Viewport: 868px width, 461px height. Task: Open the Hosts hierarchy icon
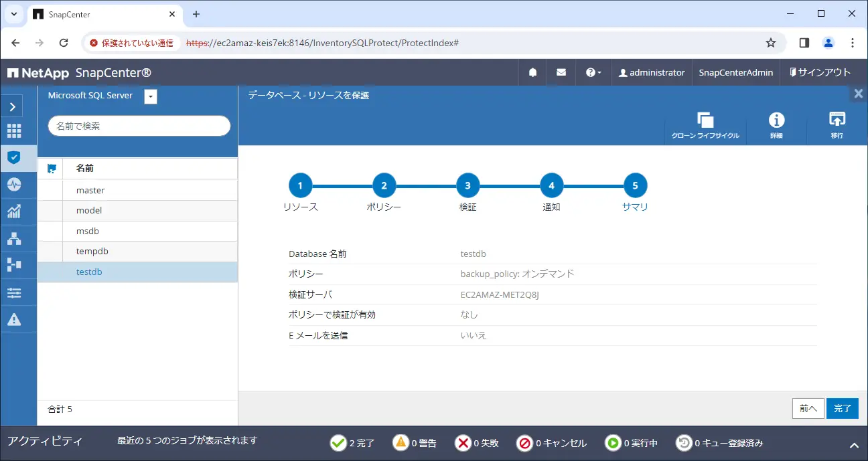click(13, 238)
